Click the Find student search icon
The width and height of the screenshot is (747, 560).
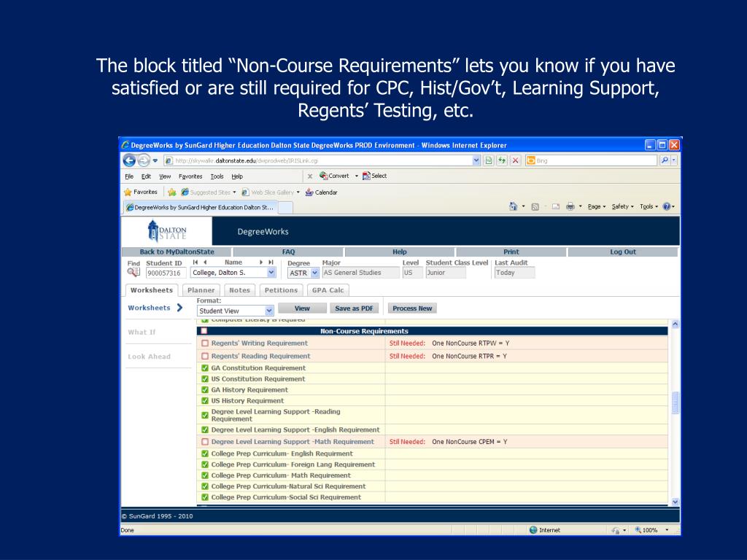pos(133,273)
